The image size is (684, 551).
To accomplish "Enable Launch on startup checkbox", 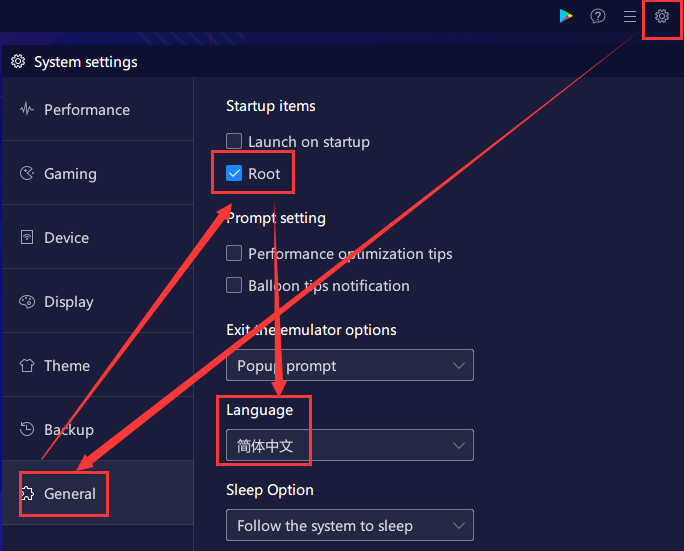I will tap(234, 141).
